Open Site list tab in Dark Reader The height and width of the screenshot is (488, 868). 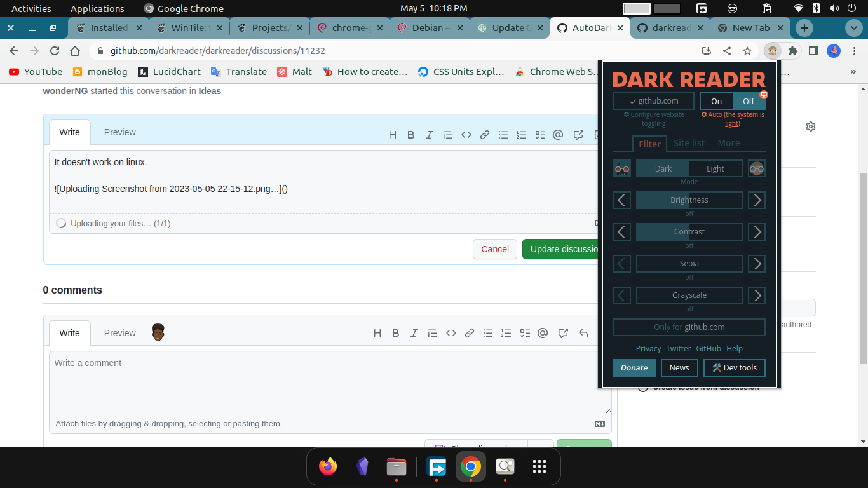pos(689,143)
